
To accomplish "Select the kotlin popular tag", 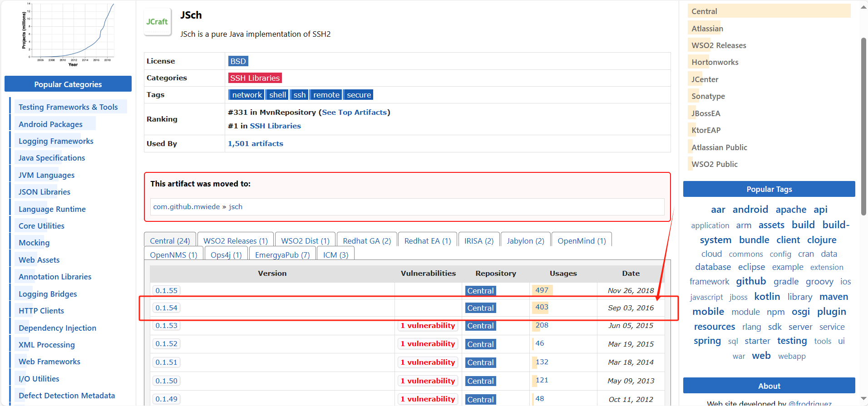I will [767, 297].
